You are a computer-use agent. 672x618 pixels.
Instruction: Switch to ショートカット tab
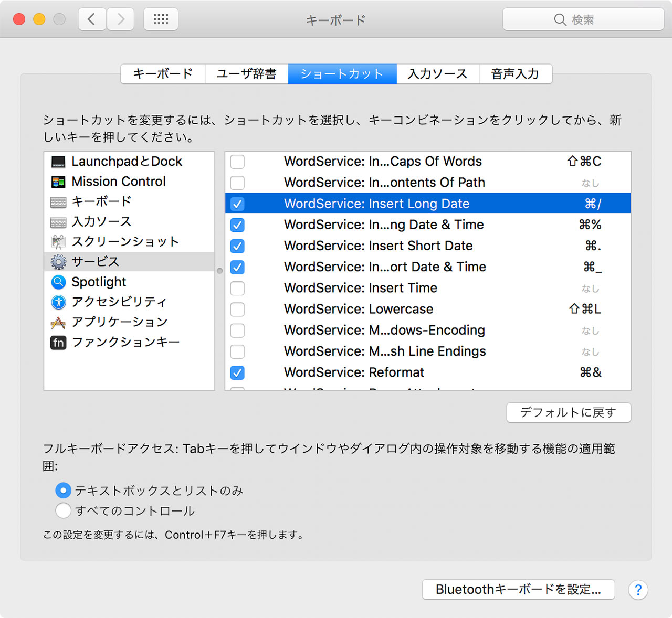point(342,74)
